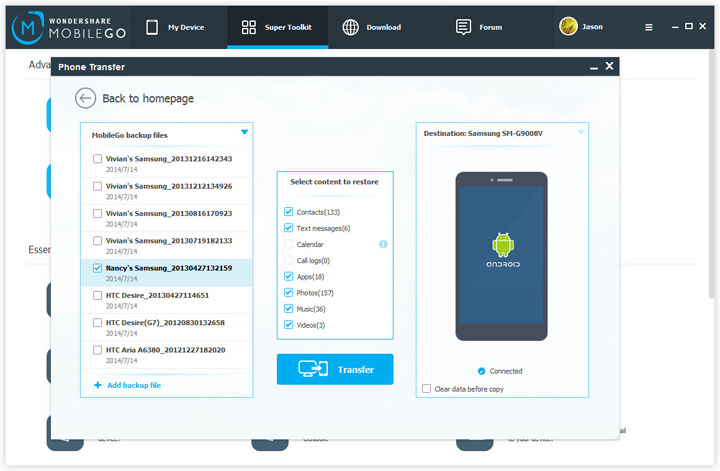Click the info icon next to Calendar
Viewport: 720px width, 471px height.
pos(383,244)
